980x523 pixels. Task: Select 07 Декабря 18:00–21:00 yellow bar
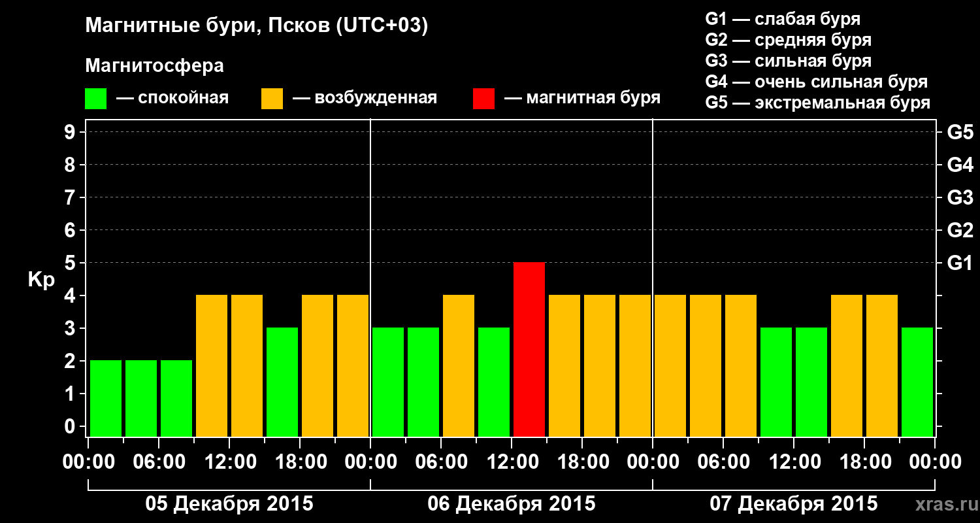pyautogui.click(x=882, y=365)
